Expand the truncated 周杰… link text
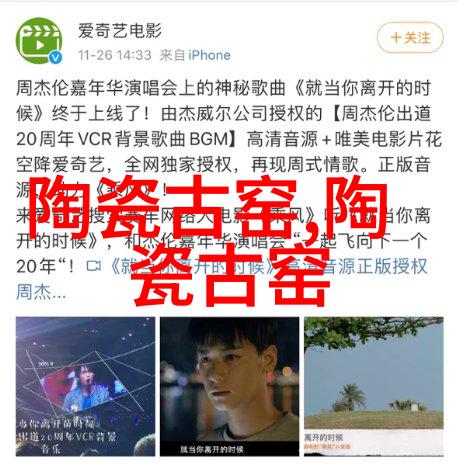The image size is (459, 466). 41,292
